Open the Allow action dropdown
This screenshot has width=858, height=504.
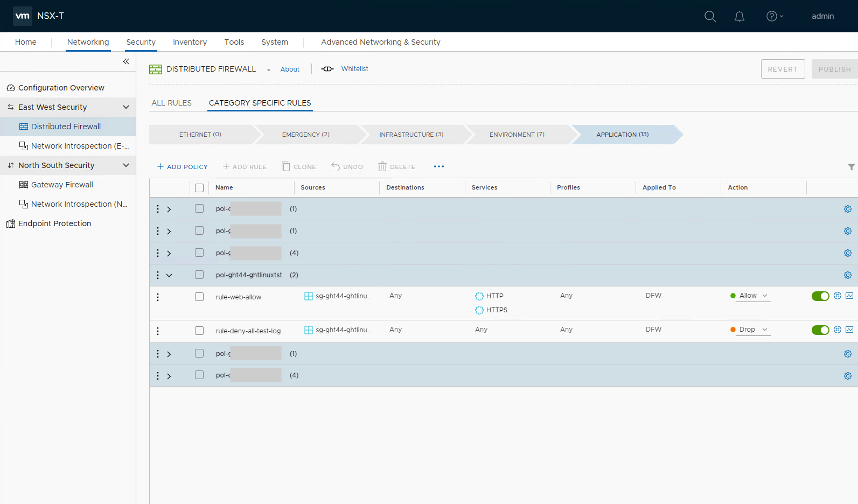[752, 296]
